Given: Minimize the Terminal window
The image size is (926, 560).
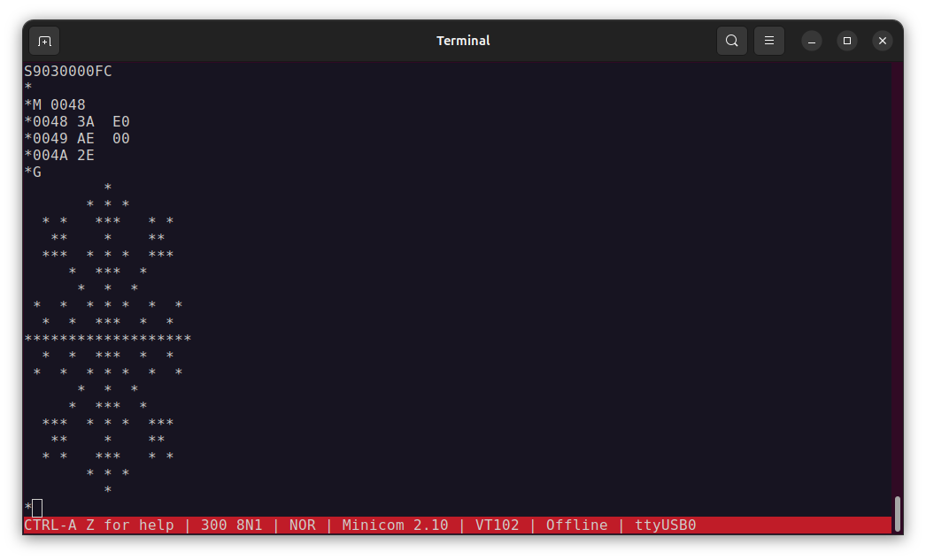Looking at the screenshot, I should (x=812, y=41).
